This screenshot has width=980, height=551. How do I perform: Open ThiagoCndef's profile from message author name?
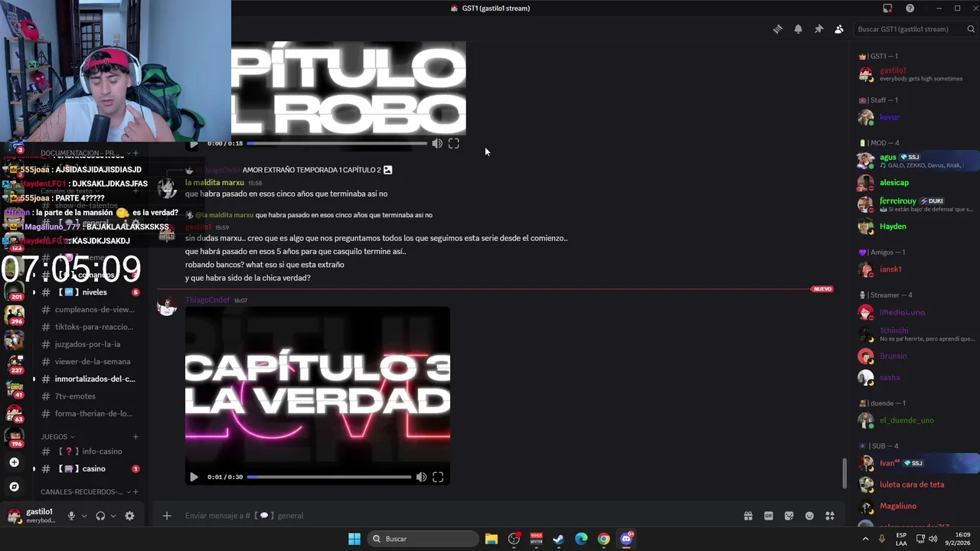(207, 300)
